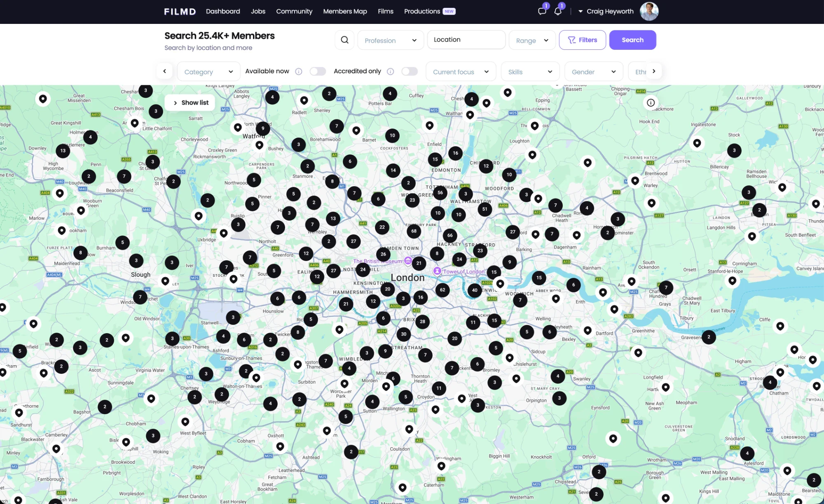Screen dimensions: 824x504
Task: Open the Films navigation item
Action: [x=386, y=12]
